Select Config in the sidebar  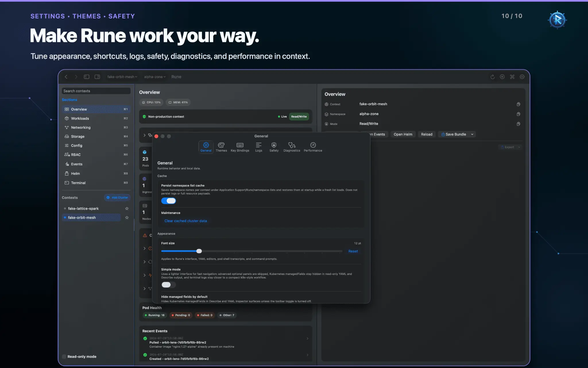tap(96, 145)
